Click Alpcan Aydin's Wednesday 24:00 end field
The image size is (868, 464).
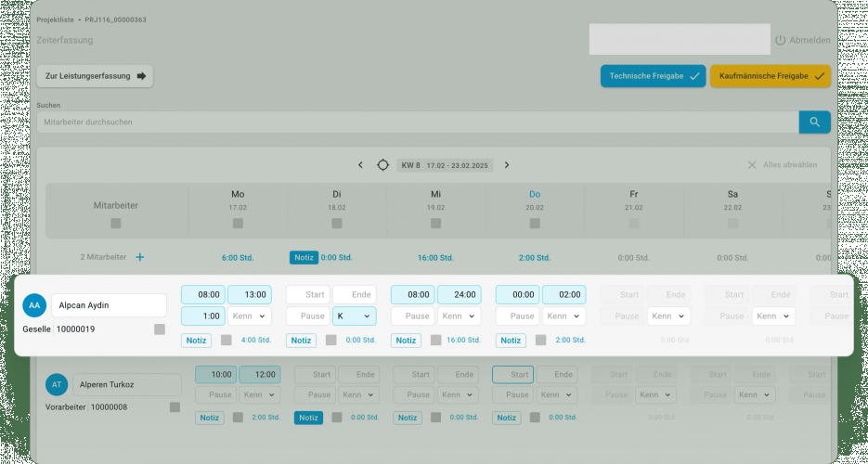tap(460, 295)
